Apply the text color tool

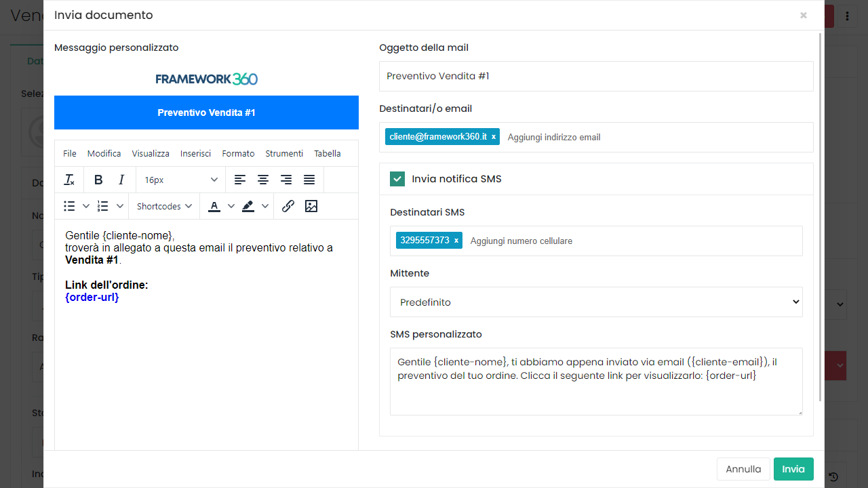tap(214, 206)
